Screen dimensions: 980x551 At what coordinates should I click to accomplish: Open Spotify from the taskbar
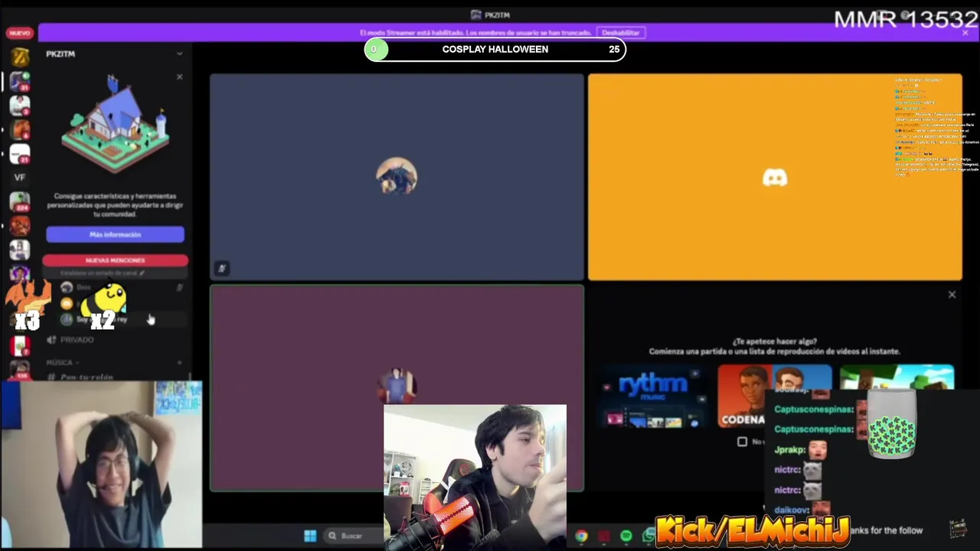tap(626, 536)
